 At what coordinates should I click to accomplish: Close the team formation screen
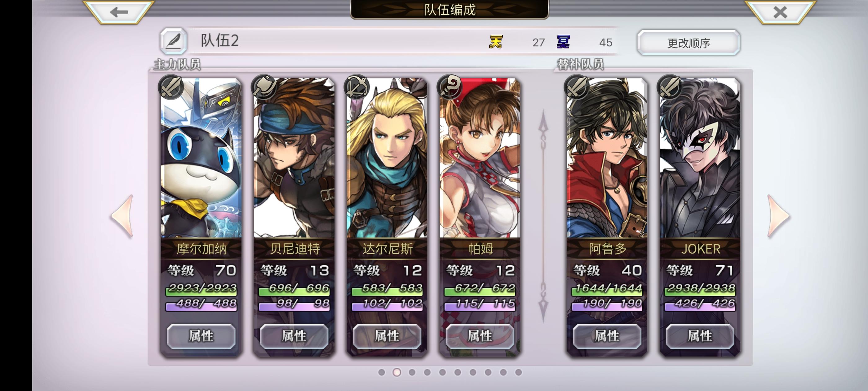coord(780,12)
